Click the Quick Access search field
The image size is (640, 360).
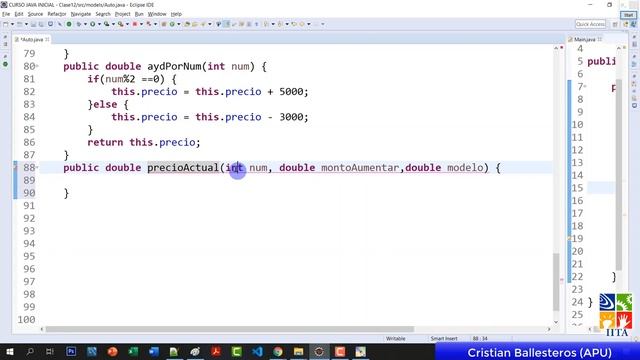click(590, 24)
